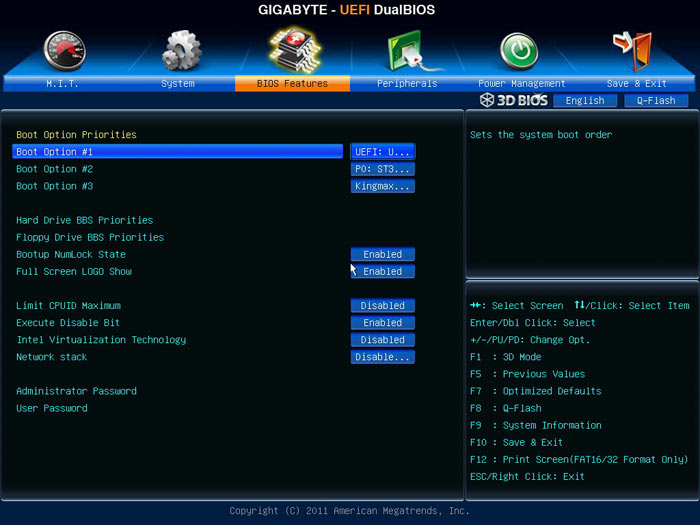Click the F1 : 3D Mode help line

[505, 357]
